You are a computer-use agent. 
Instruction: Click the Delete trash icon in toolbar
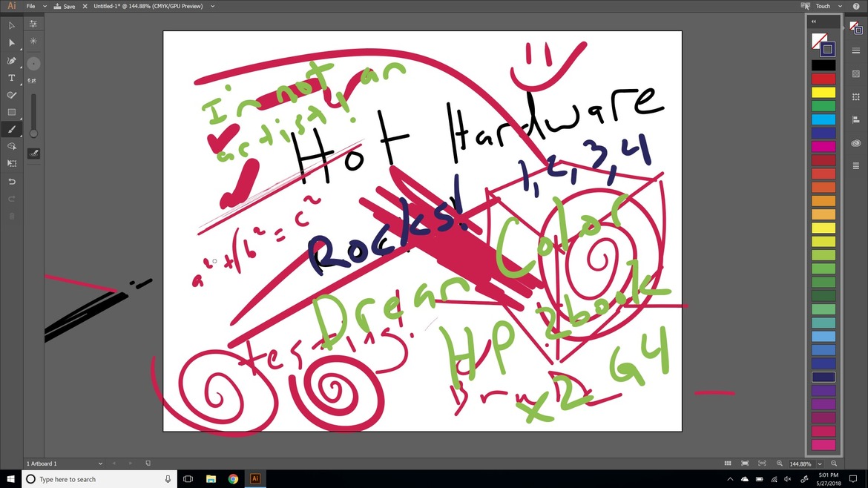(12, 216)
